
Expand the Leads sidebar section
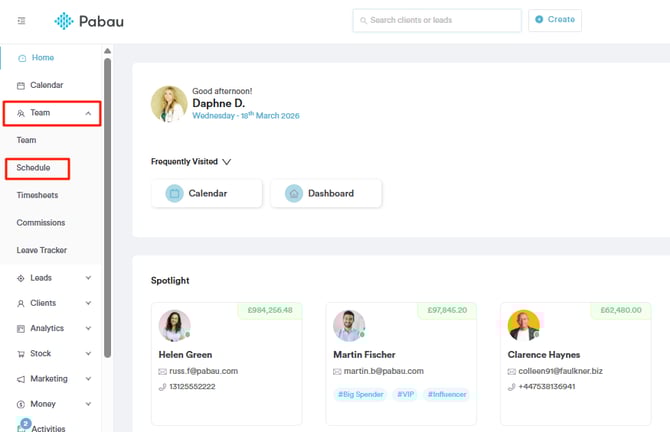(88, 278)
